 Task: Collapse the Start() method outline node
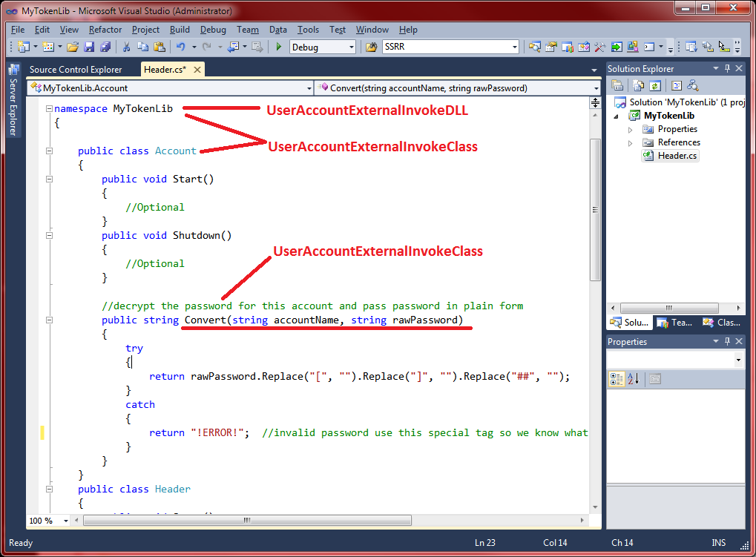pos(49,179)
